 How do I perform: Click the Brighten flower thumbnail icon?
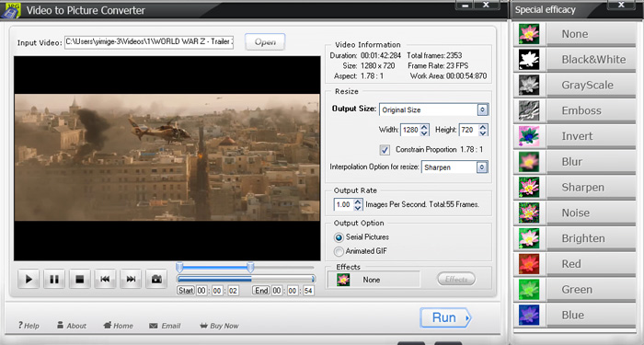click(x=529, y=238)
